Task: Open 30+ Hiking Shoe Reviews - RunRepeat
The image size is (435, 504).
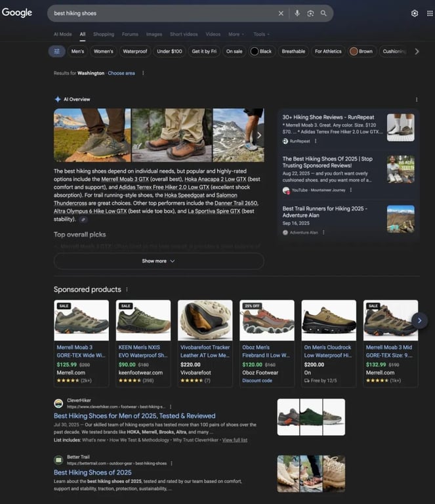Action: 328,117
